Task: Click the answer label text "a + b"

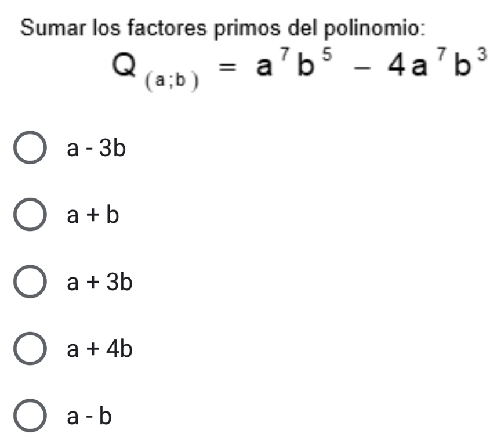Action: pyautogui.click(x=93, y=216)
